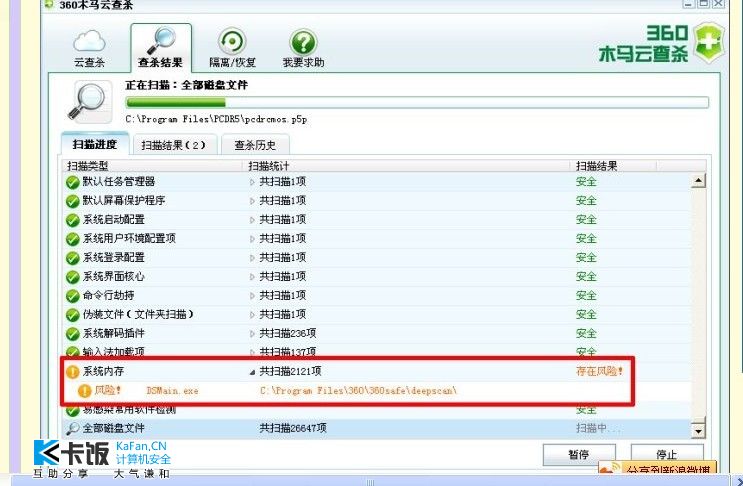Expand 共扫描236项 for 系统解码插件
The image size is (743, 486).
click(252, 333)
